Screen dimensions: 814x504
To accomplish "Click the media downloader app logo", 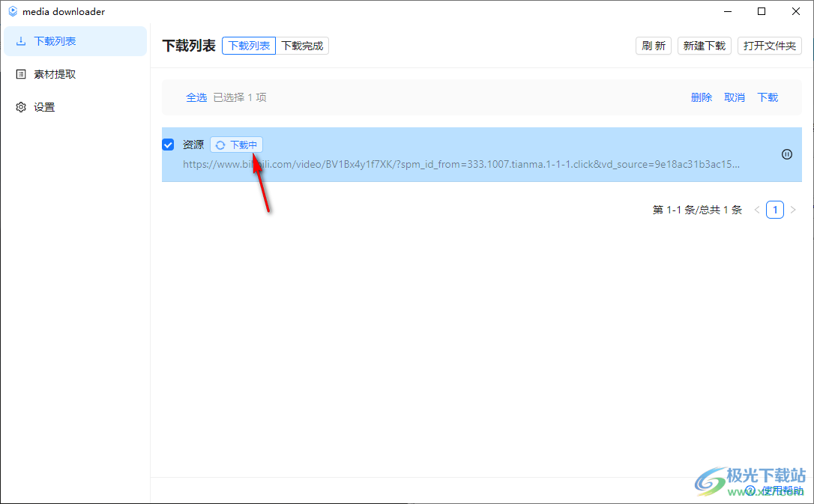I will click(x=13, y=11).
